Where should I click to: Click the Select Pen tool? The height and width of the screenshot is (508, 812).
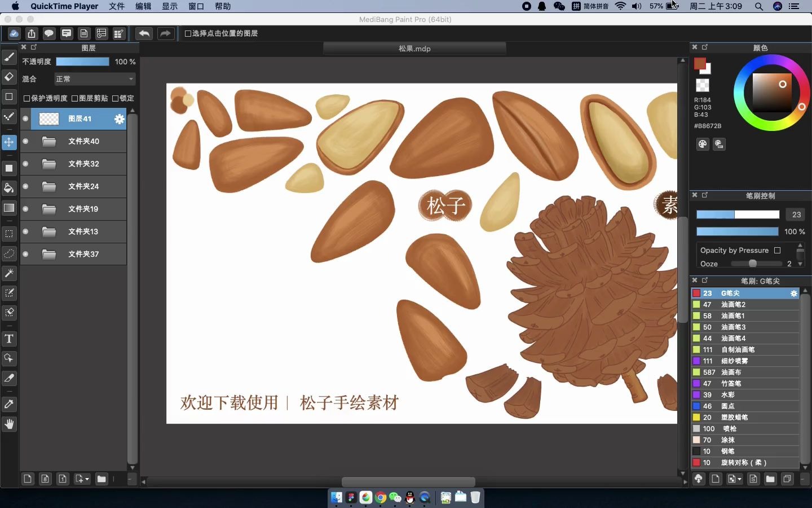pyautogui.click(x=9, y=293)
